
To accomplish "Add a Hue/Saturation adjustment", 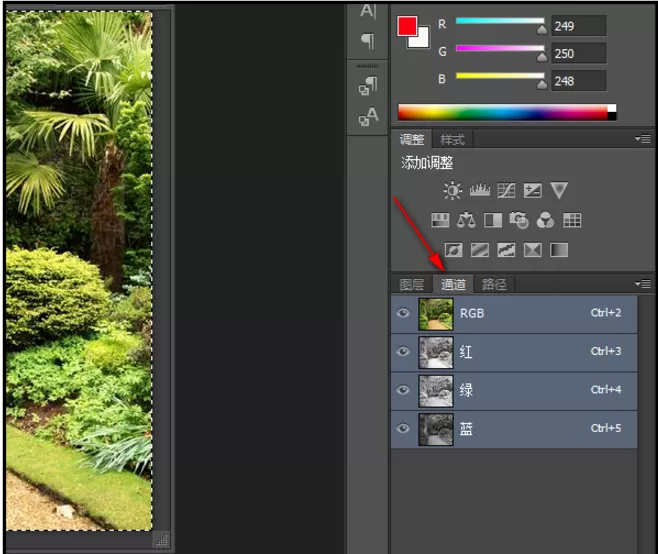I will tap(440, 220).
